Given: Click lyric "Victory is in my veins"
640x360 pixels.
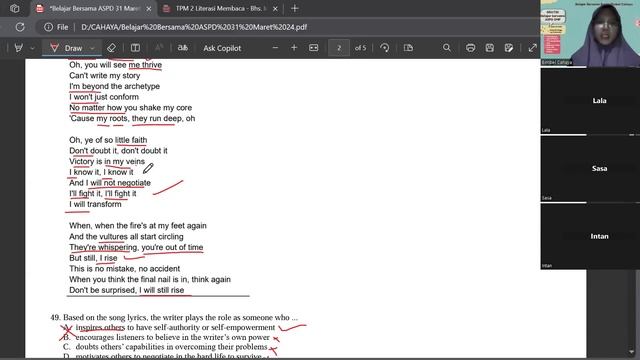Looking at the screenshot, I should pyautogui.click(x=107, y=161).
